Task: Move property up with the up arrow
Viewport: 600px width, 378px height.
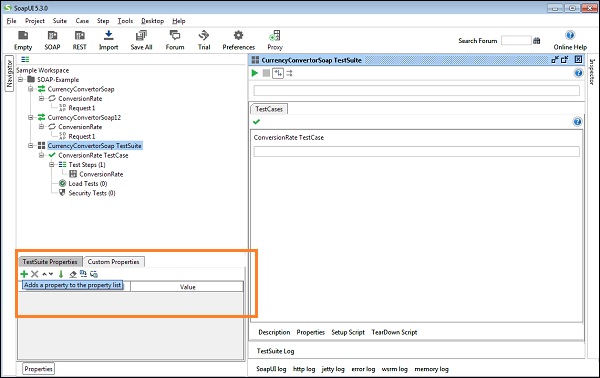Action: (x=44, y=274)
